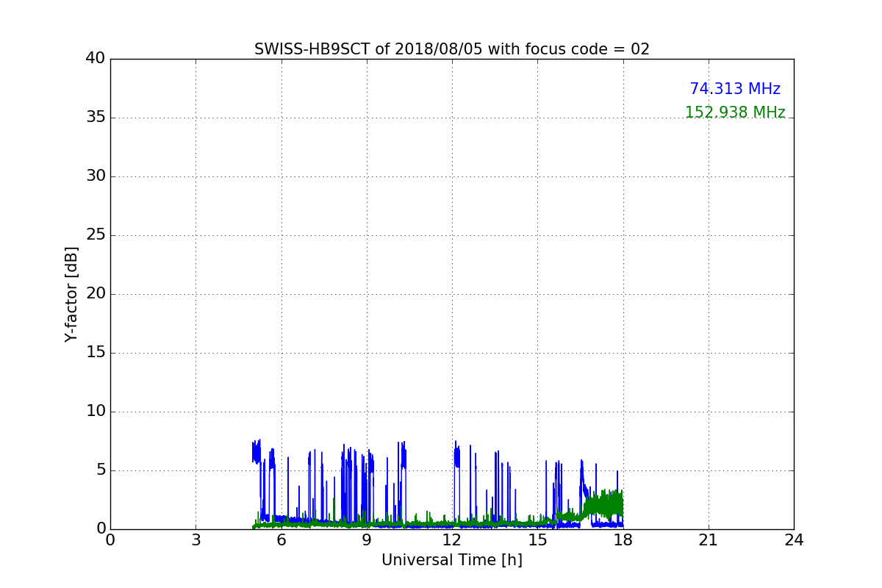Click the x-axis tick label 3

(x=196, y=540)
